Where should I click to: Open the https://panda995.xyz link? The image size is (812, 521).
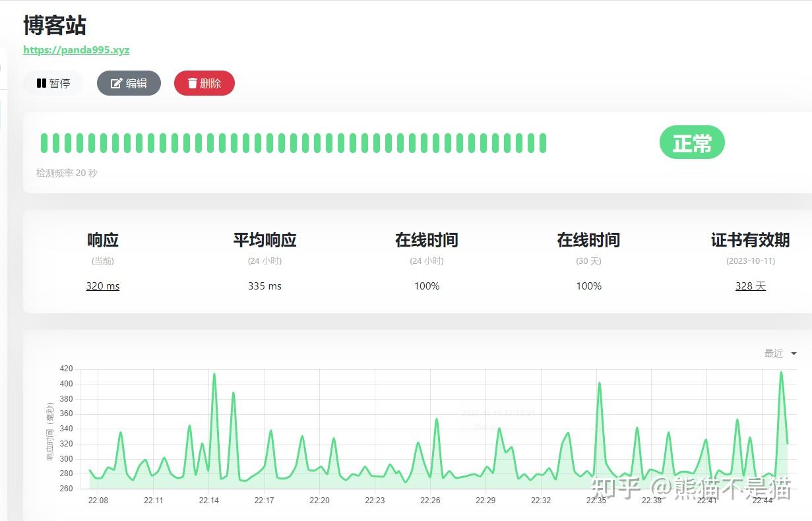pyautogui.click(x=76, y=49)
